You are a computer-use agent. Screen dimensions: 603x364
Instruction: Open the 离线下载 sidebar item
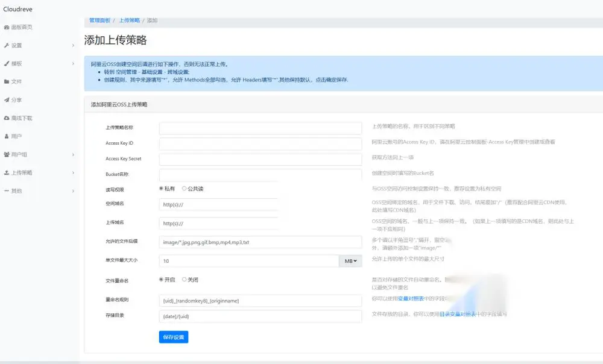22,118
